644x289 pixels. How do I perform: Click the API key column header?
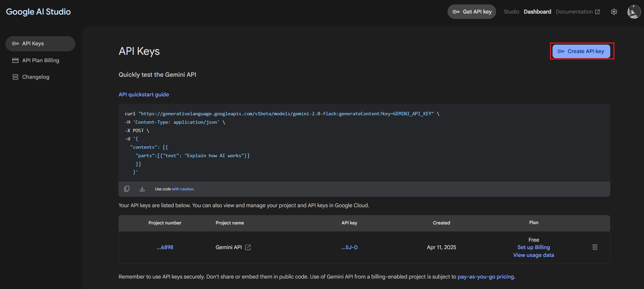click(349, 223)
